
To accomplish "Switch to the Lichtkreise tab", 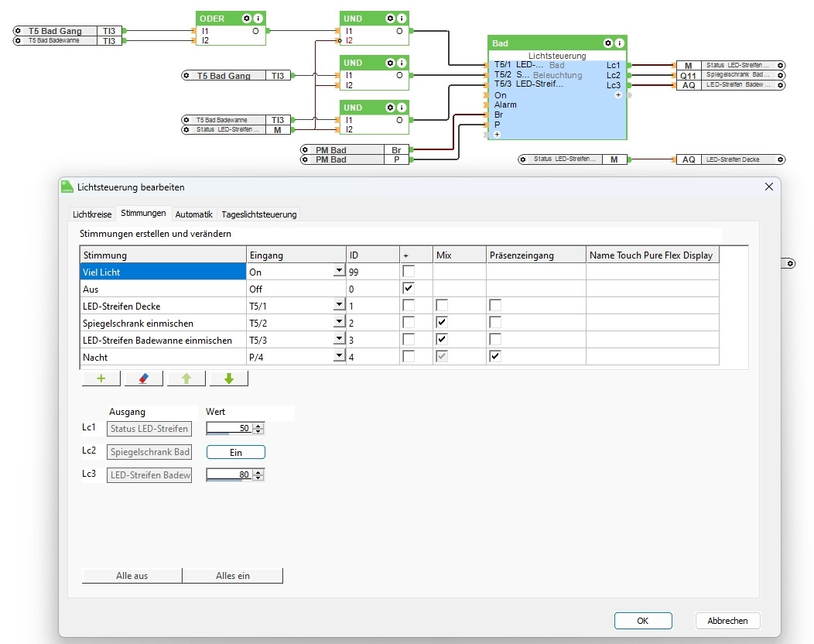I will (92, 214).
